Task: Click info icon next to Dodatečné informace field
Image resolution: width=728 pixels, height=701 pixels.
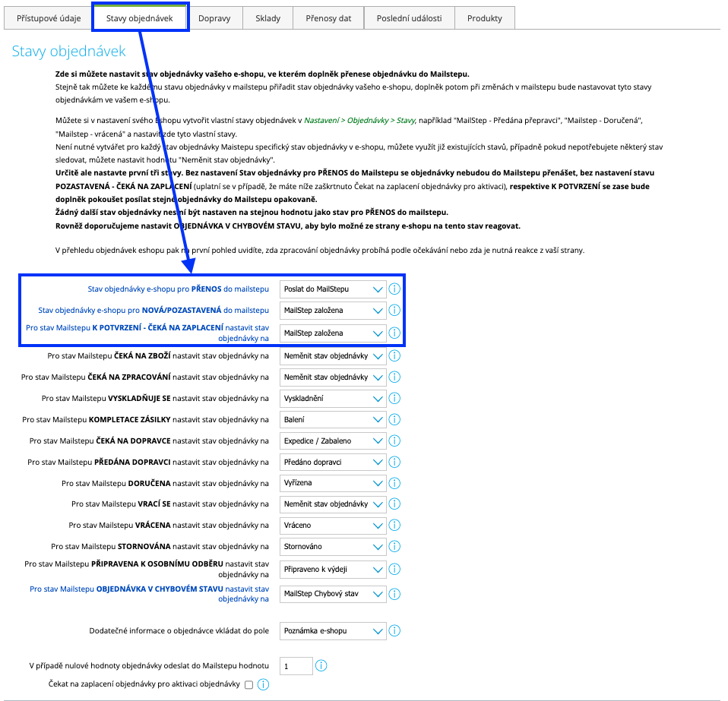Action: click(x=394, y=630)
